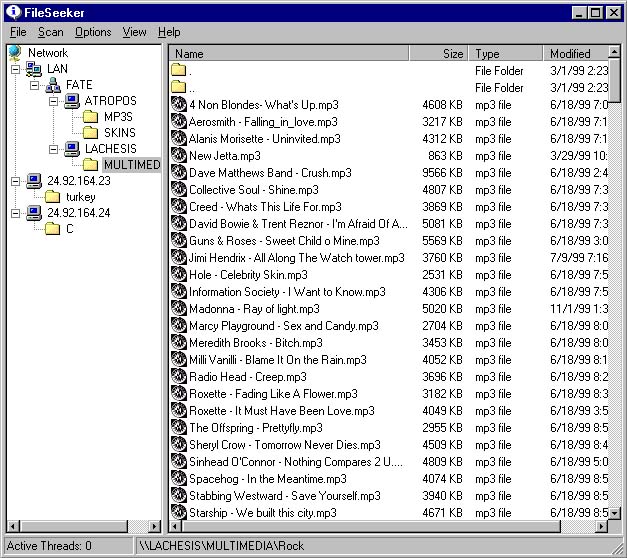
Task: Open the View menu
Action: tap(134, 32)
